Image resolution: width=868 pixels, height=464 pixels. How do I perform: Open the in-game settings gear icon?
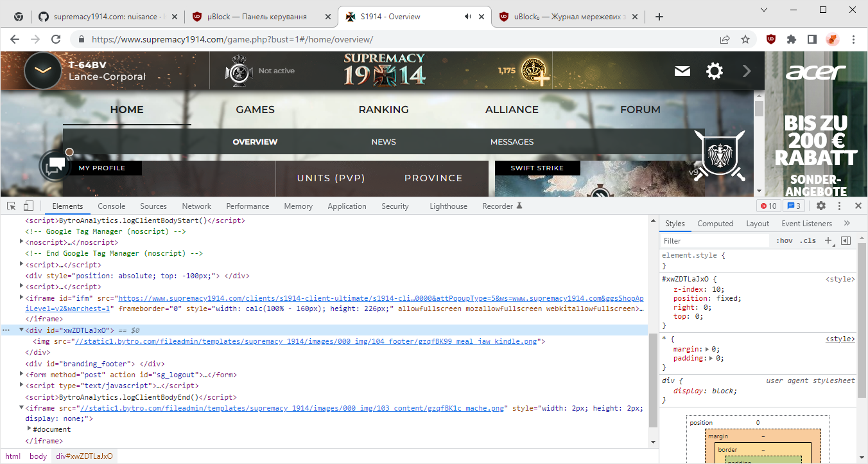coord(714,71)
